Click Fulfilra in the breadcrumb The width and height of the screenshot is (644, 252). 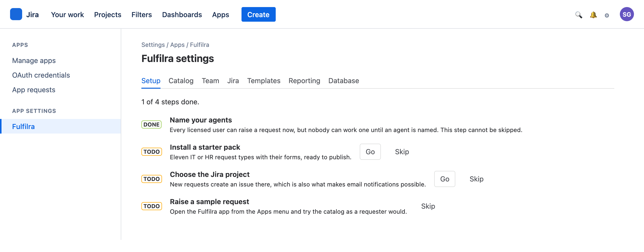click(199, 45)
